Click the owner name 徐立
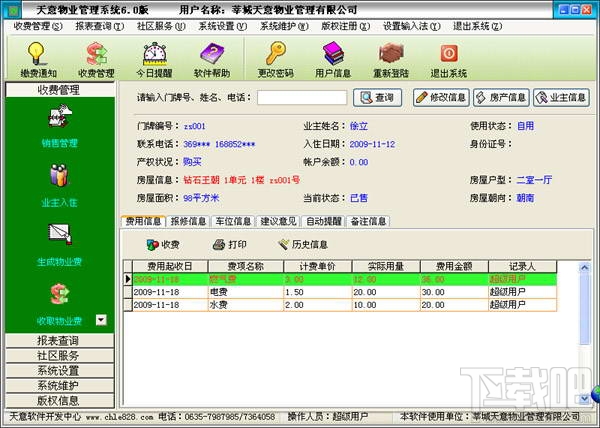This screenshot has width=600, height=428. [359, 126]
